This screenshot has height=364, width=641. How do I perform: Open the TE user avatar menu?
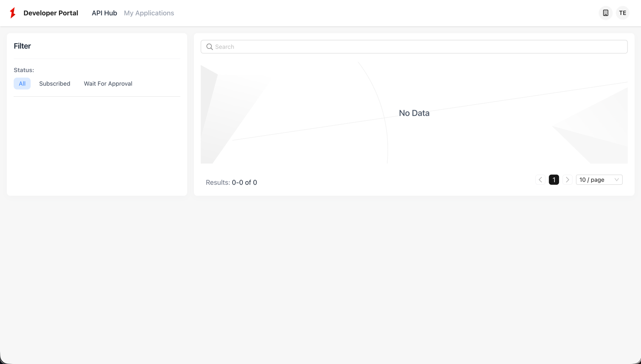click(622, 13)
